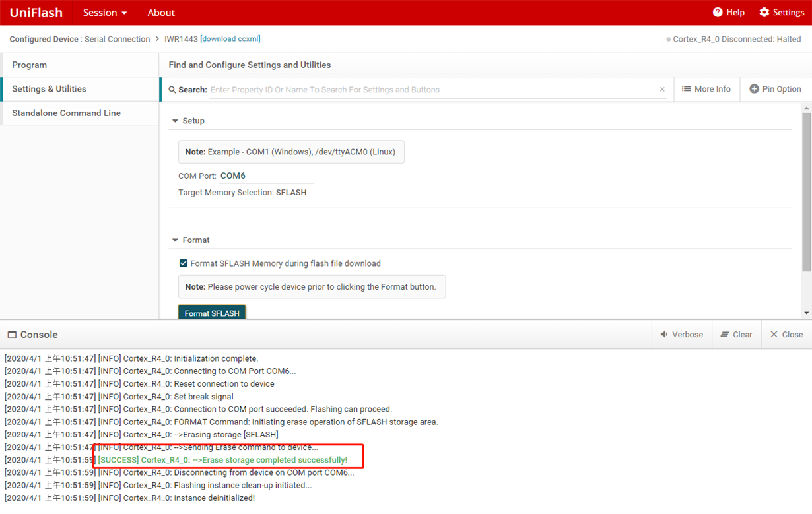Focus the property search input field
The image size is (812, 514).
coord(432,90)
